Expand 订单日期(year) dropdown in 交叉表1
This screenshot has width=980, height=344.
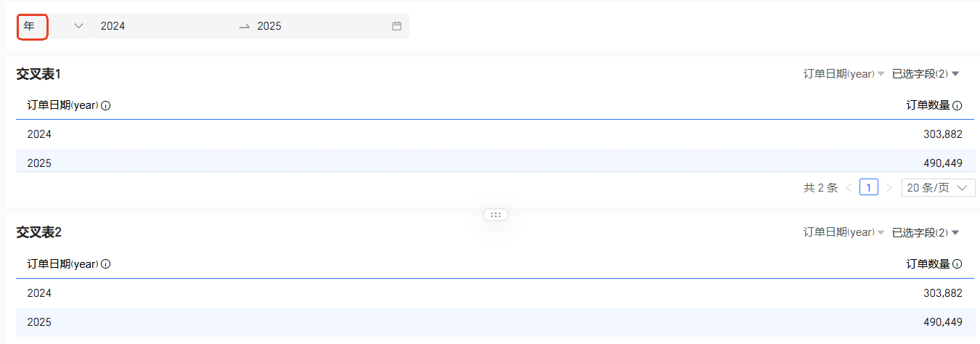pos(844,74)
